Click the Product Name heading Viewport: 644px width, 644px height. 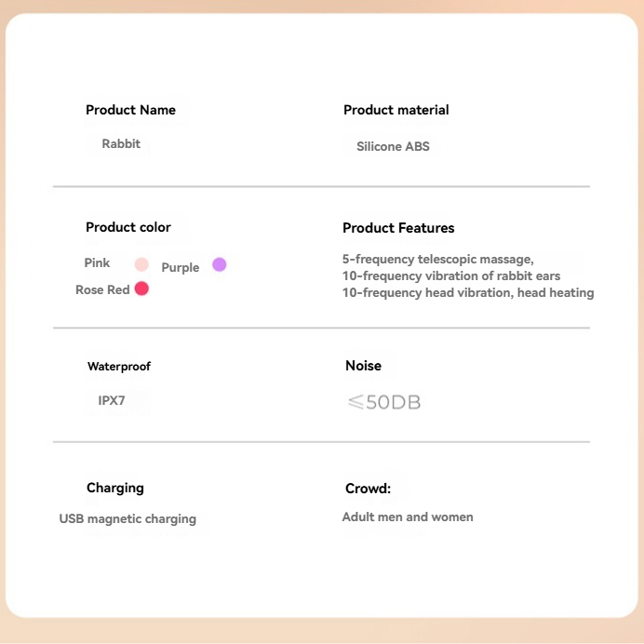coord(130,110)
